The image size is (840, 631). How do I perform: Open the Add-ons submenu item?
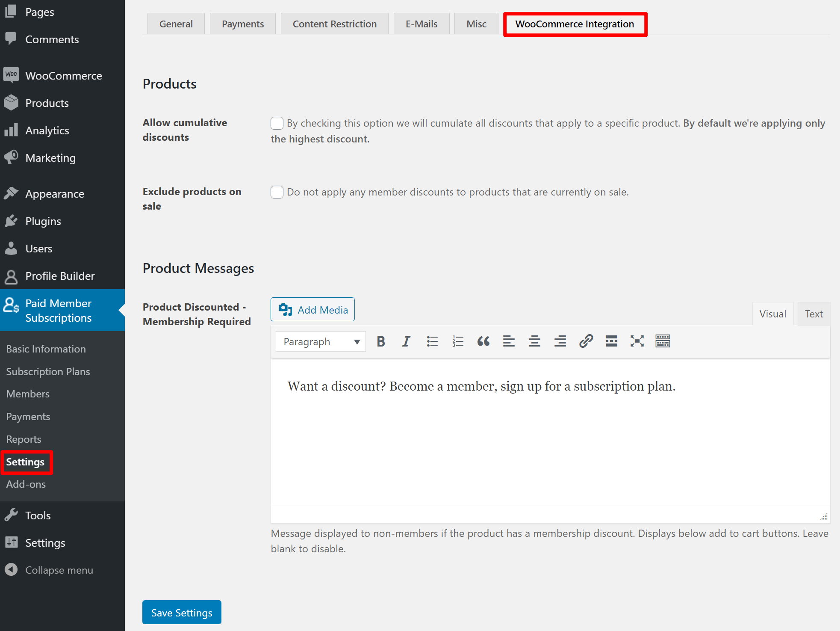point(26,484)
